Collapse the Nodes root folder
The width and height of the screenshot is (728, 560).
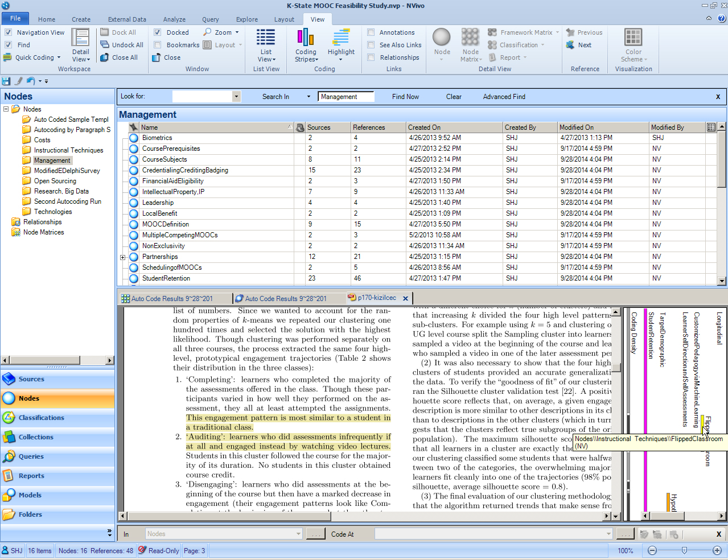6,109
